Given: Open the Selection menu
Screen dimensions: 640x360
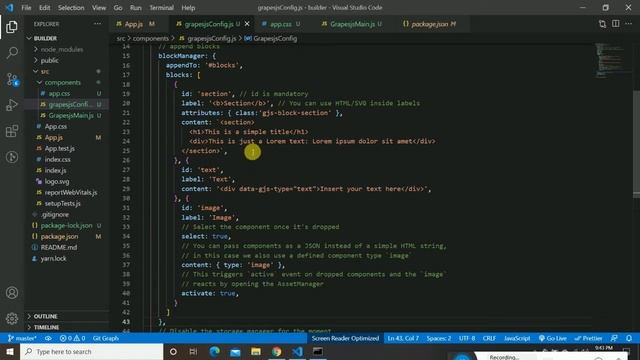Looking at the screenshot, I should (71, 8).
